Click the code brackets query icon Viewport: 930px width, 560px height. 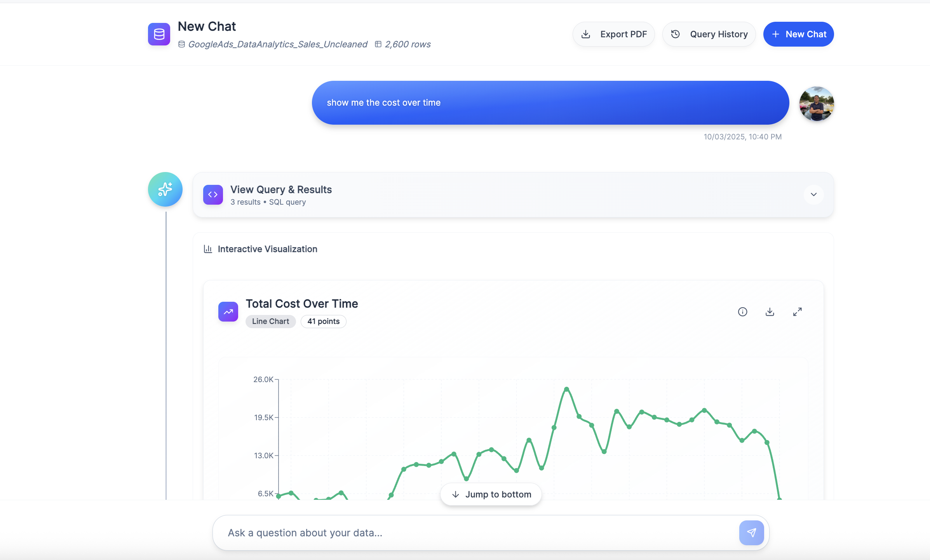click(x=213, y=195)
